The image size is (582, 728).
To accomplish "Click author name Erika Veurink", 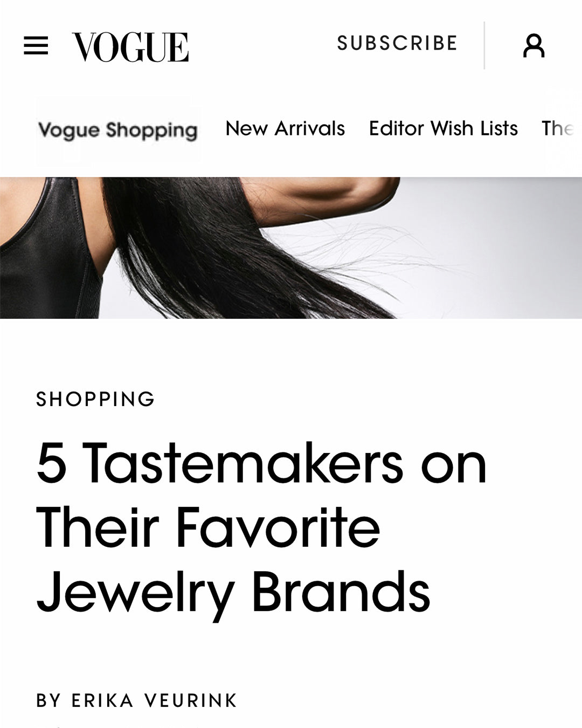I will pyautogui.click(x=154, y=700).
